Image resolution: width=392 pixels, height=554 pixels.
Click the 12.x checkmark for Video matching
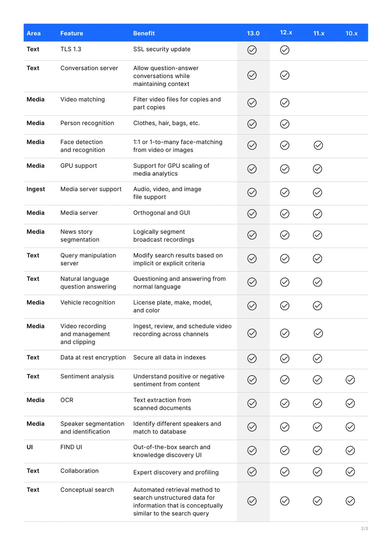pyautogui.click(x=285, y=103)
